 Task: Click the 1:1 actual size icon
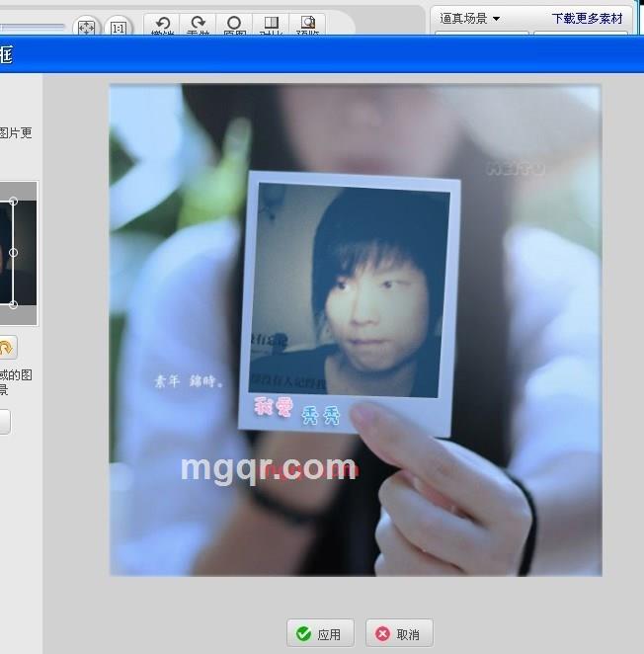(x=119, y=29)
